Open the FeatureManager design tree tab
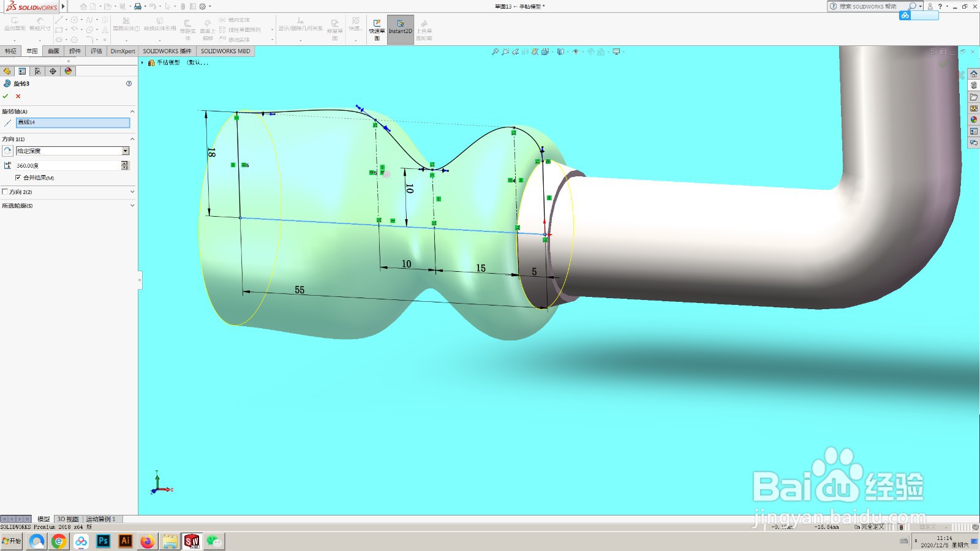The width and height of the screenshot is (980, 551). 7,71
